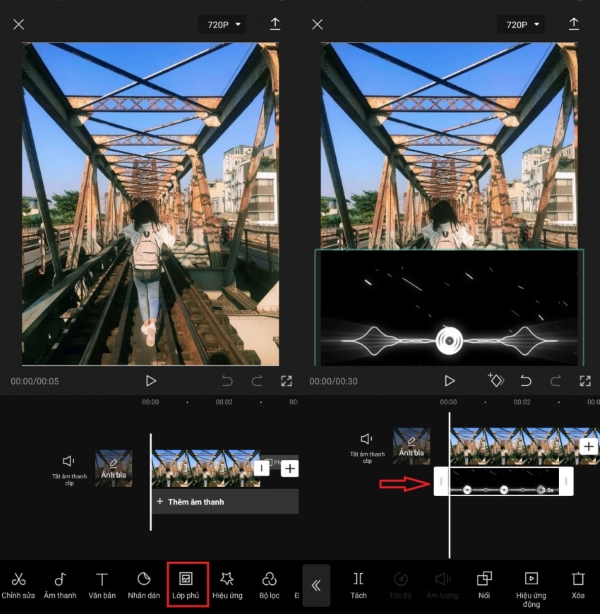Screen dimensions: 600x614
Task: Toggle fullscreen preview in the left editor
Action: point(287,381)
